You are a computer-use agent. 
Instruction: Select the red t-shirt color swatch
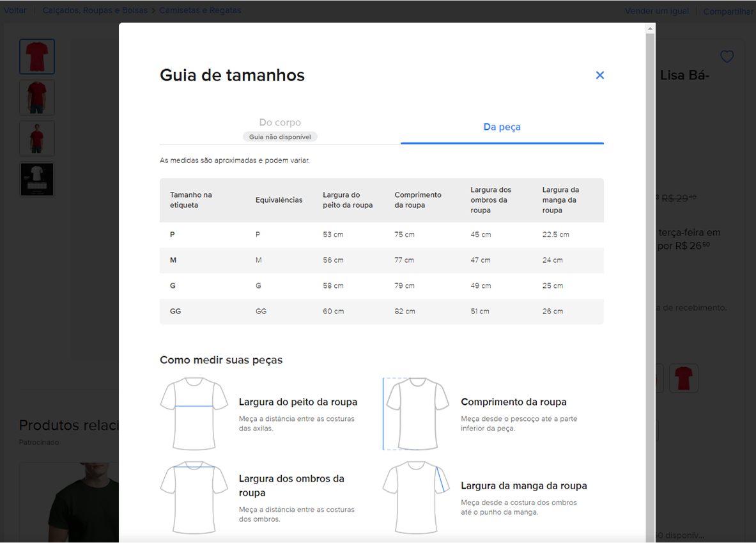[683, 378]
